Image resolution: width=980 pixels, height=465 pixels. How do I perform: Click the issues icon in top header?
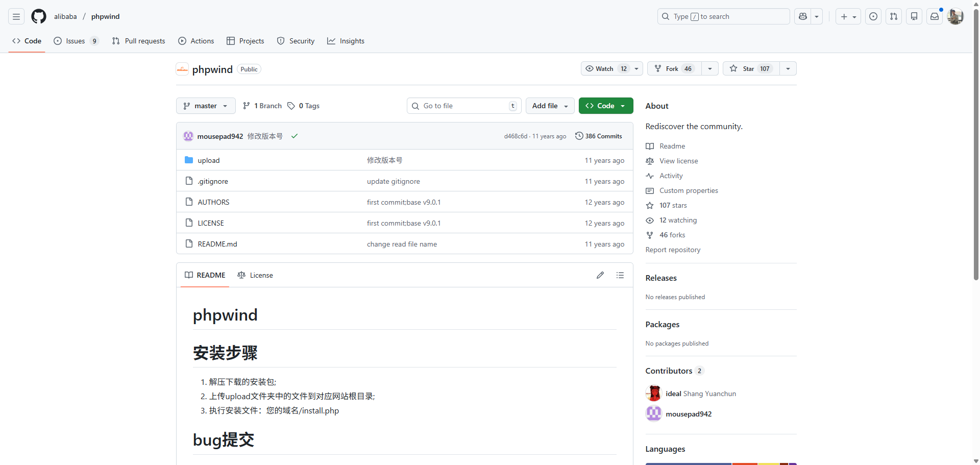coord(873,16)
